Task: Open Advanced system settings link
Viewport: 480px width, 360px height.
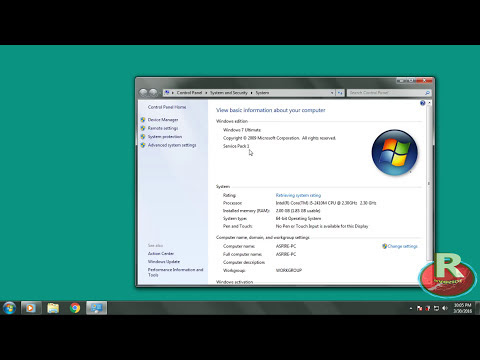Action: click(x=172, y=145)
